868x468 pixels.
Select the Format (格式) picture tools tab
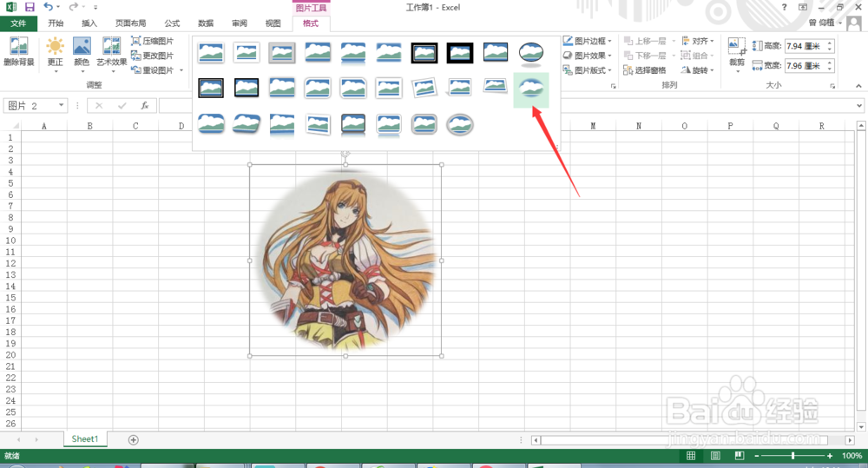311,23
